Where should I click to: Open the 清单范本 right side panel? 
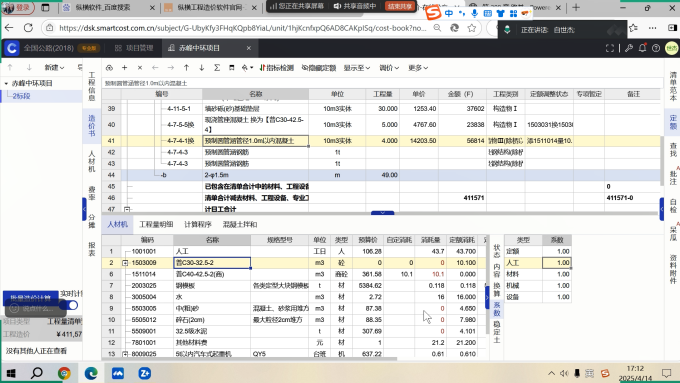point(673,86)
